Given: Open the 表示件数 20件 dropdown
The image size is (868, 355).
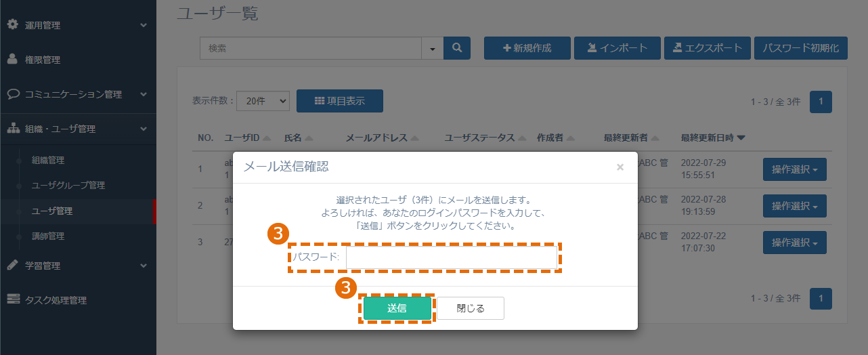Looking at the screenshot, I should 263,101.
